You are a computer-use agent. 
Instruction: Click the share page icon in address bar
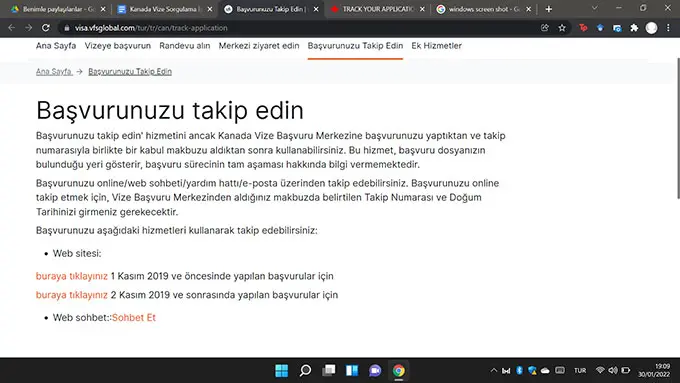coord(545,28)
